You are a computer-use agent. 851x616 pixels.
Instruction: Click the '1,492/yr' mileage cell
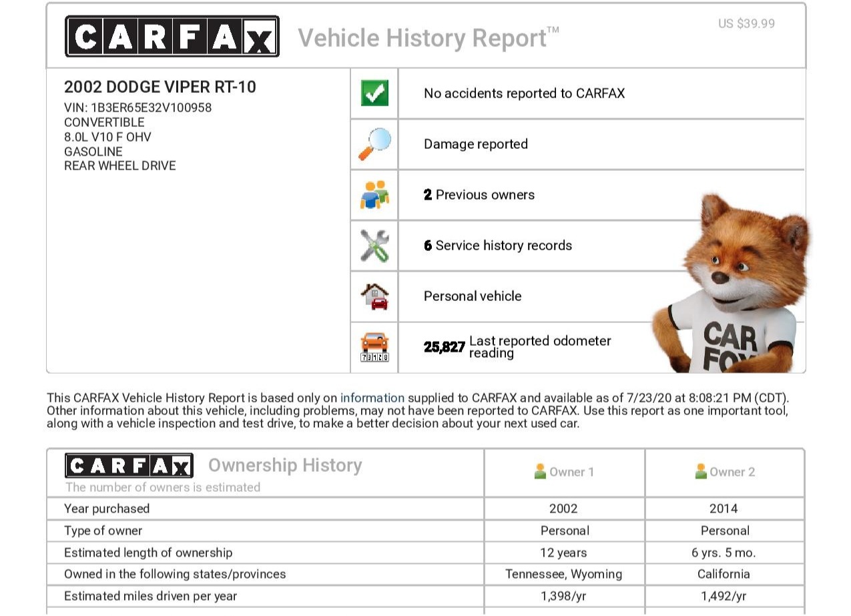724,596
